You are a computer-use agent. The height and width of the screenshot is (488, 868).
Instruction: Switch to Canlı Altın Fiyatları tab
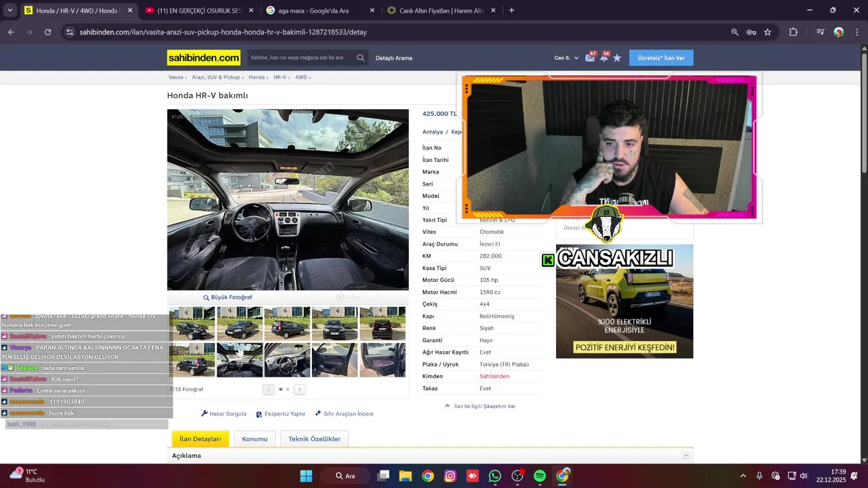pos(441,11)
